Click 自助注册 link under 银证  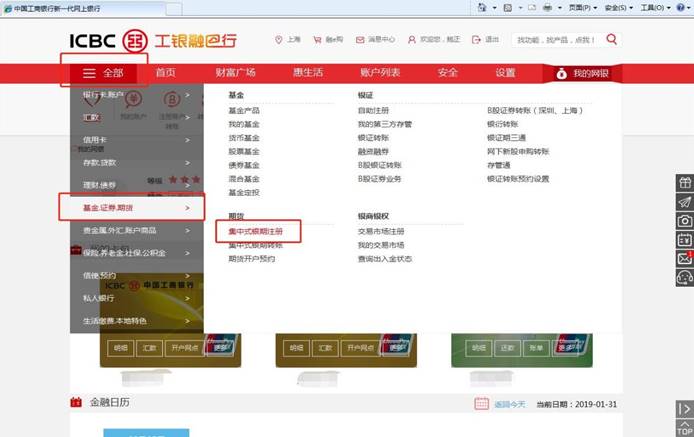[373, 110]
